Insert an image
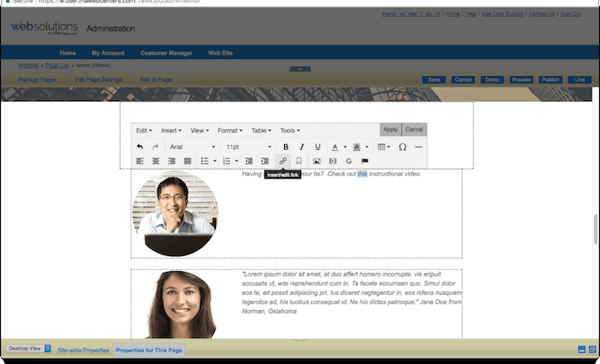 click(317, 161)
